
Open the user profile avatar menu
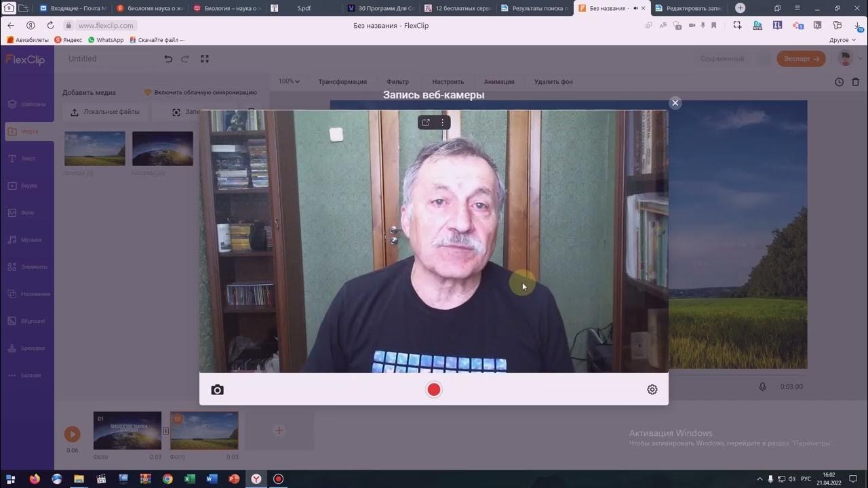846,59
